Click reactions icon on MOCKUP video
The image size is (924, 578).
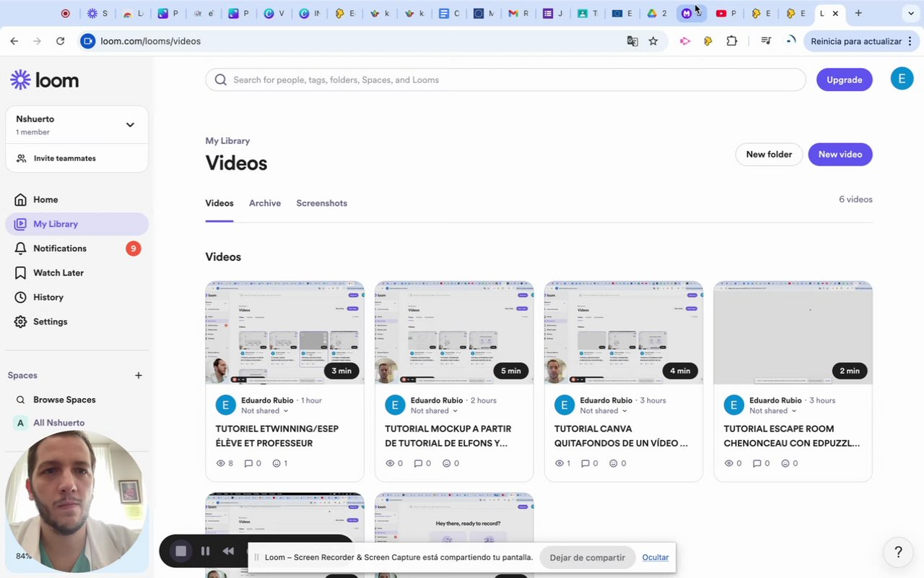[x=446, y=464]
